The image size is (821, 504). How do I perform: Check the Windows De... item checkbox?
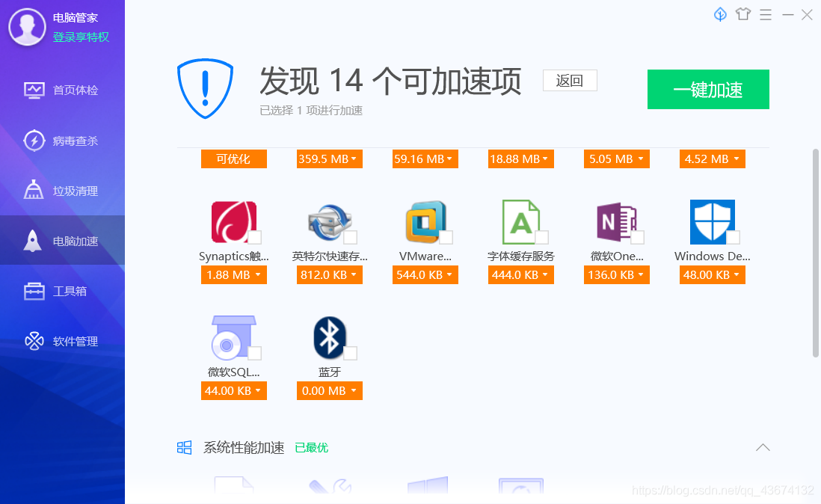[733, 237]
